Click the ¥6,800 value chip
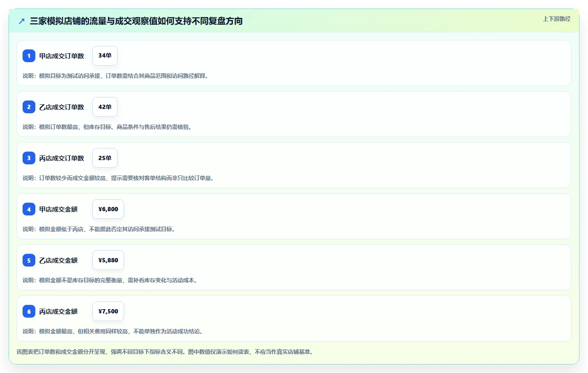This screenshot has height=373, width=588. (108, 209)
